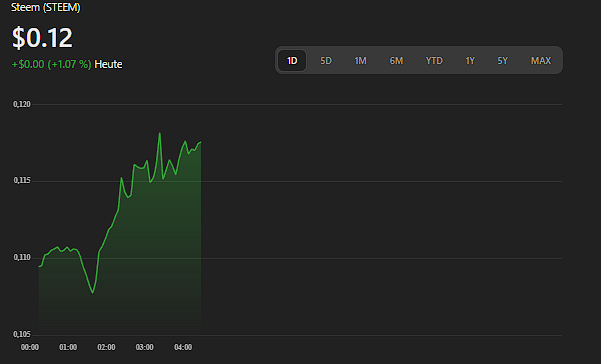
Task: Click the 0,105 y-axis label
Action: (x=22, y=334)
